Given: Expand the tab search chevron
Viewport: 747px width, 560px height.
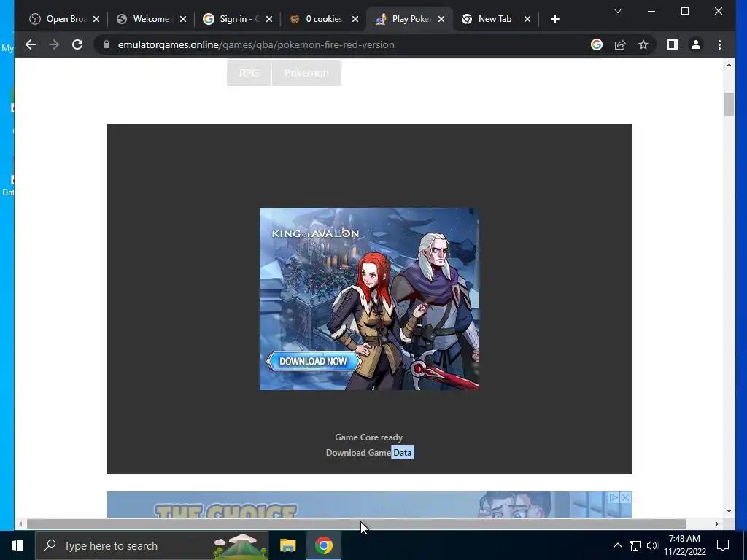Looking at the screenshot, I should (618, 11).
